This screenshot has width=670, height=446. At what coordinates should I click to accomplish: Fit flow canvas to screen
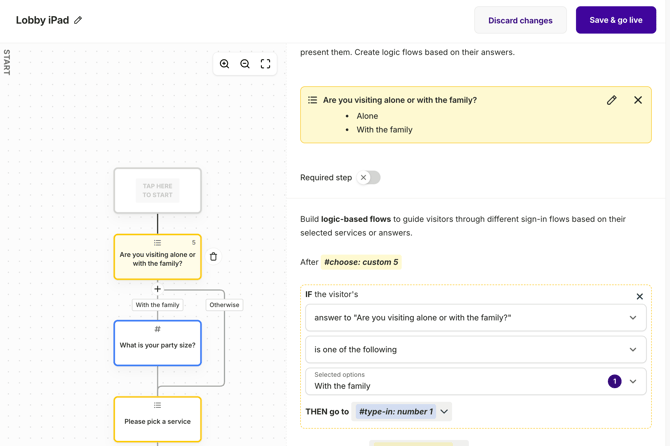(x=265, y=64)
